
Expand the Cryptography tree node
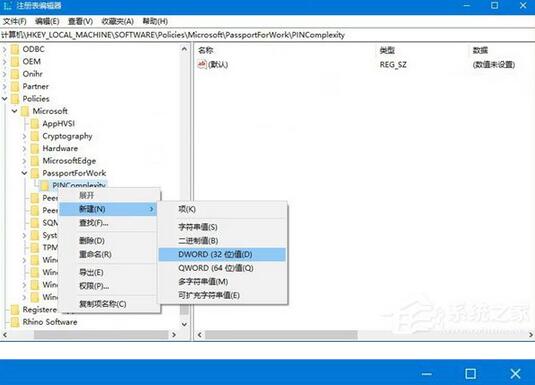(x=24, y=136)
